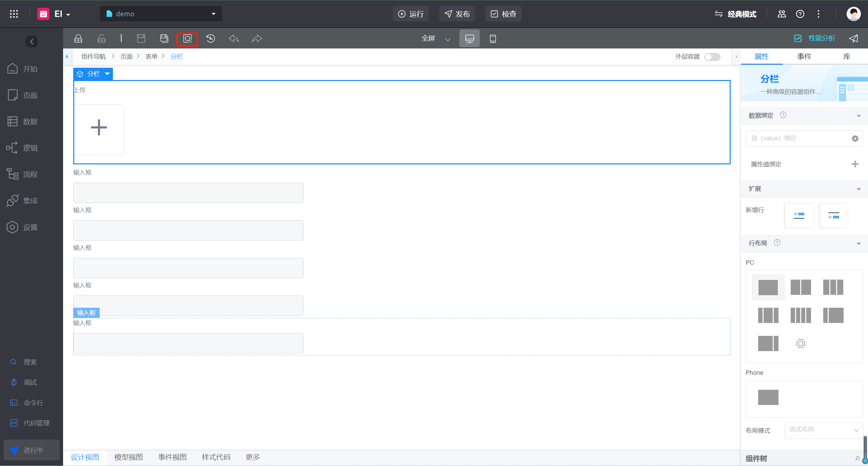Click the highlighted preview icon

(187, 39)
